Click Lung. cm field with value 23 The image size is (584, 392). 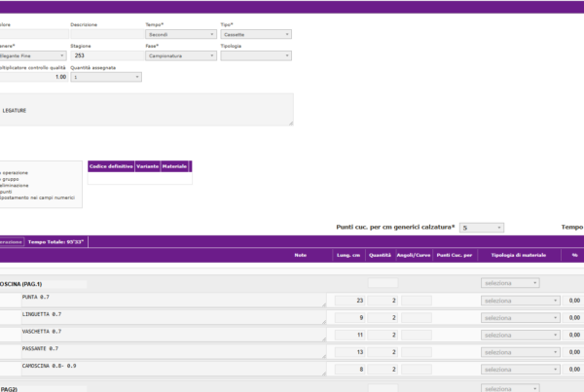click(349, 301)
